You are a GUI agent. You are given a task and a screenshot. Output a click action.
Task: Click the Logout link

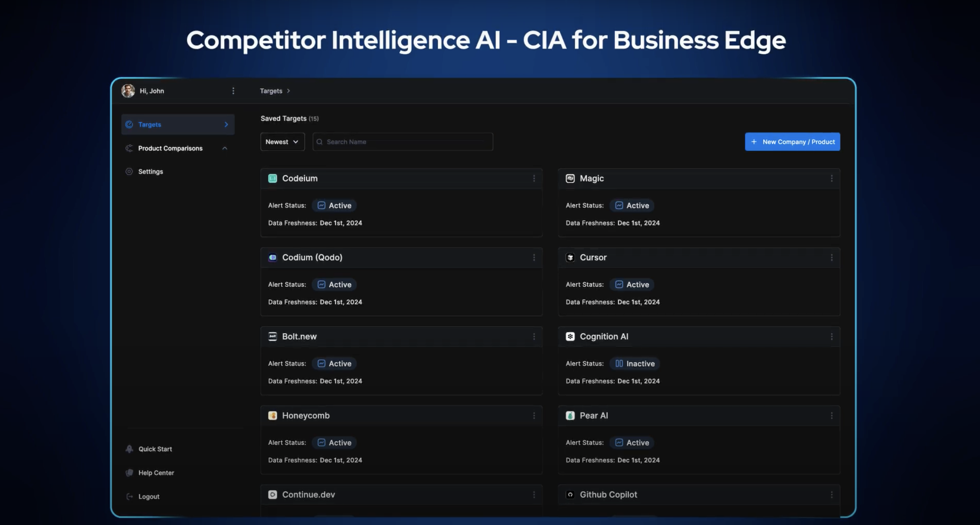[148, 496]
